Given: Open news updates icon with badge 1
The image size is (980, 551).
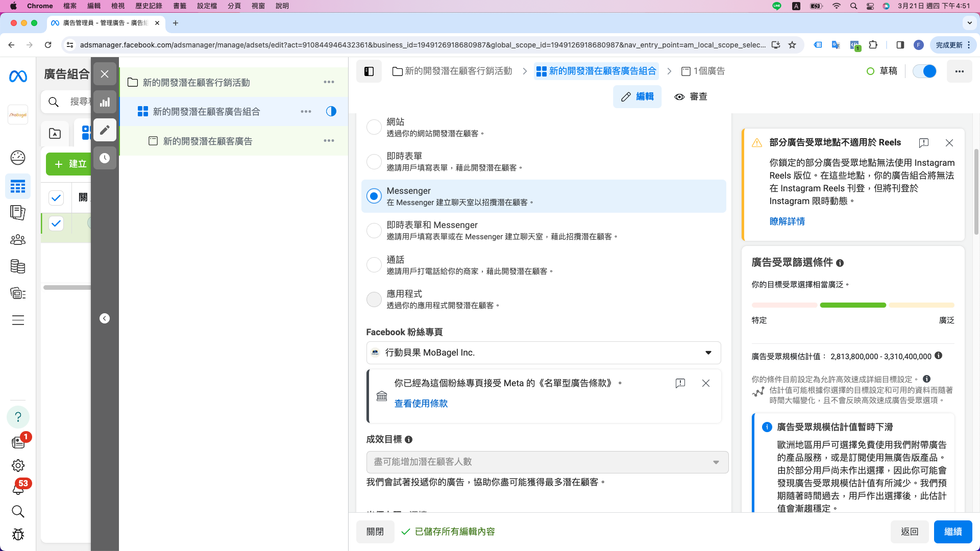Looking at the screenshot, I should click(x=18, y=442).
